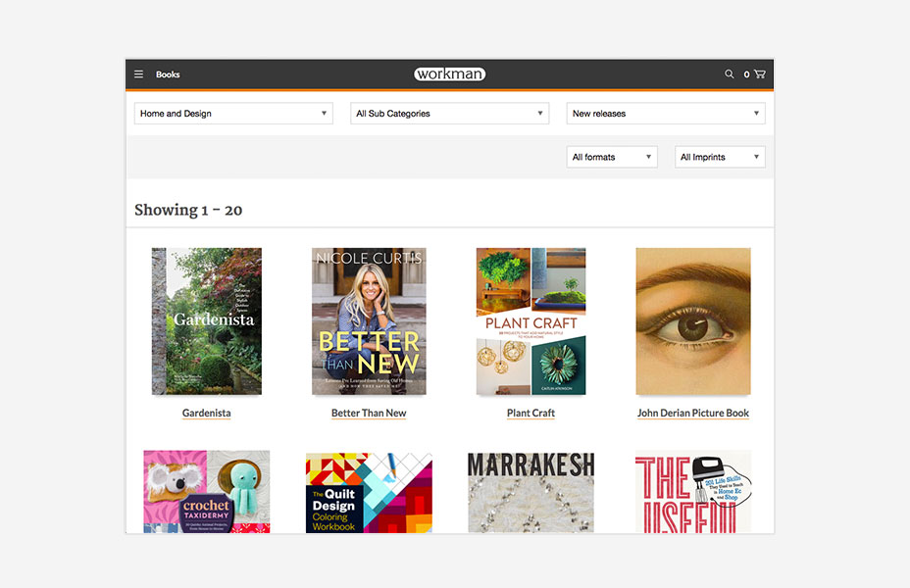The height and width of the screenshot is (588, 910).
Task: Open the Gardenista title link
Action: pyautogui.click(x=207, y=413)
